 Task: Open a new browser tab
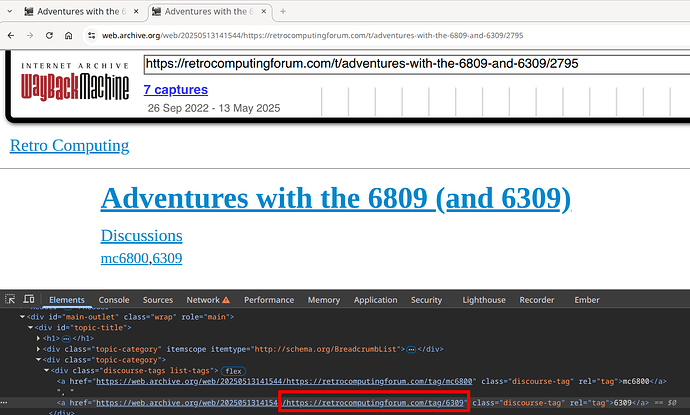pos(283,11)
